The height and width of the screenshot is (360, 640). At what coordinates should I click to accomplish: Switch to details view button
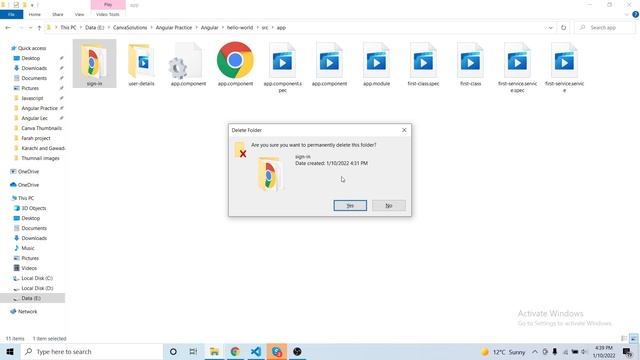tap(624, 338)
